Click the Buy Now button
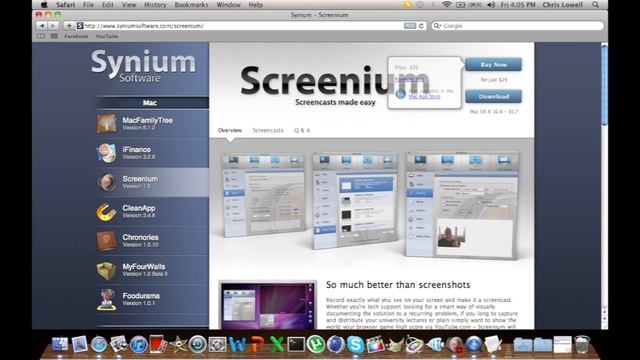 [x=493, y=64]
